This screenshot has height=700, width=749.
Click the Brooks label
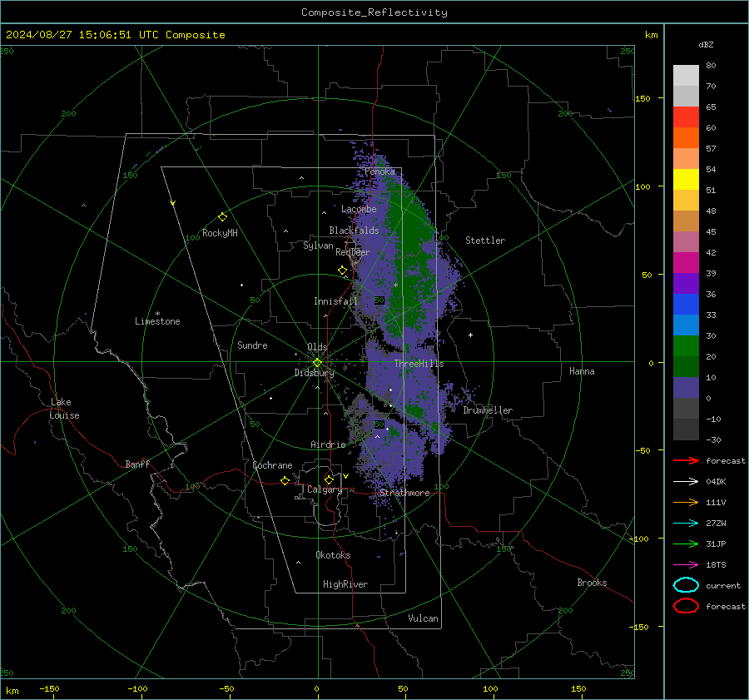click(592, 583)
